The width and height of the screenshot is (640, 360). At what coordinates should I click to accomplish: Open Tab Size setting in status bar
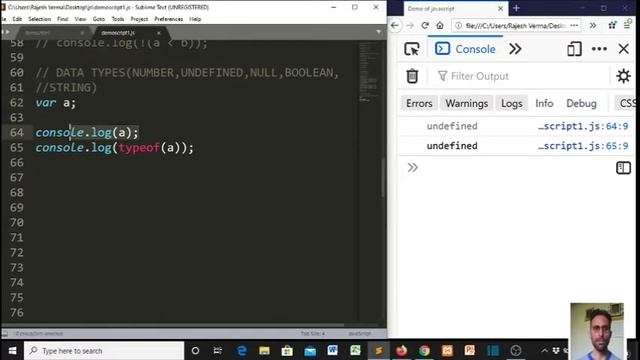coord(313,333)
